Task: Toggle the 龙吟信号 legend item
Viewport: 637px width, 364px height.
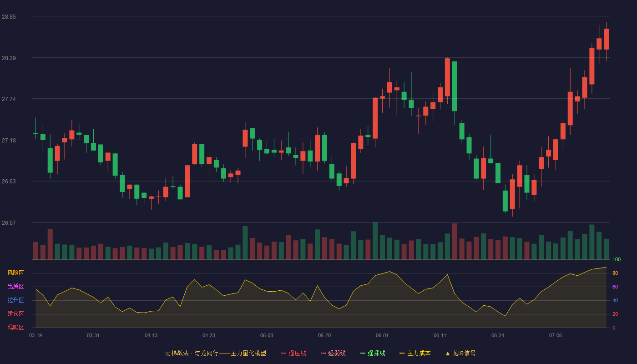Action: point(460,353)
